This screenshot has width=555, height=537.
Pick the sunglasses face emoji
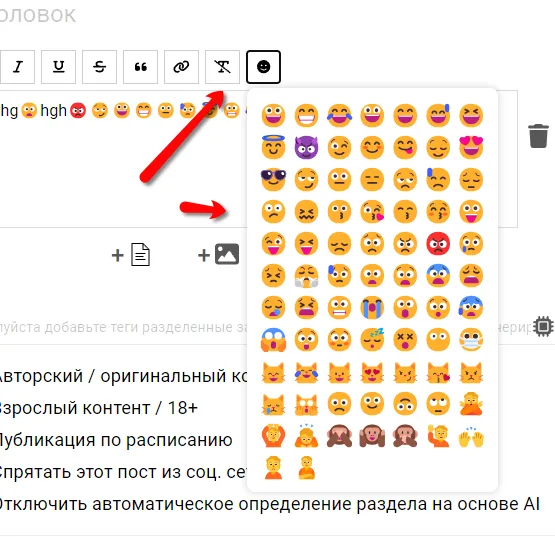click(x=273, y=179)
